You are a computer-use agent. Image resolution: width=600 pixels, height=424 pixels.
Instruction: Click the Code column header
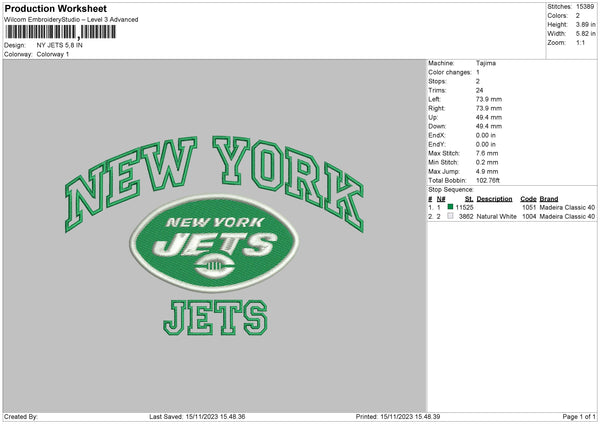[x=528, y=199]
